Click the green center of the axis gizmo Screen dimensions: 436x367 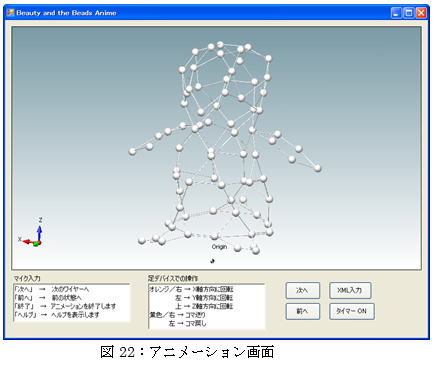point(37,244)
